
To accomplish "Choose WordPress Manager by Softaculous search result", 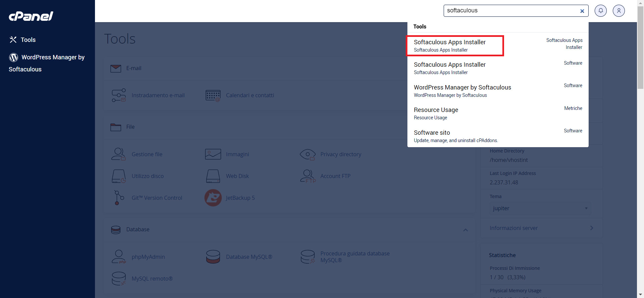I will point(498,91).
